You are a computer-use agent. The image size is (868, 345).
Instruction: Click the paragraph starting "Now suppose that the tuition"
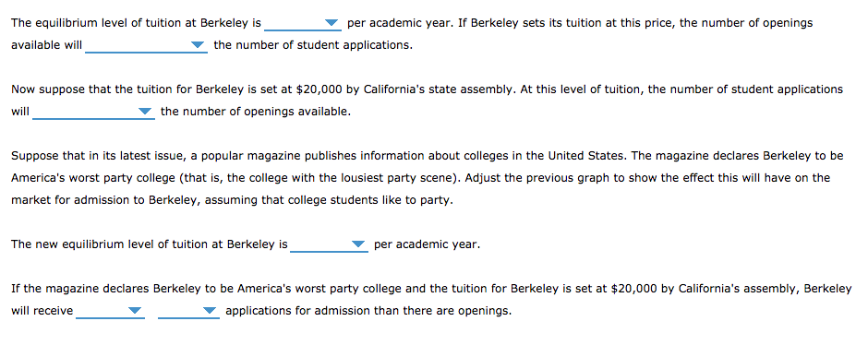pos(427,101)
